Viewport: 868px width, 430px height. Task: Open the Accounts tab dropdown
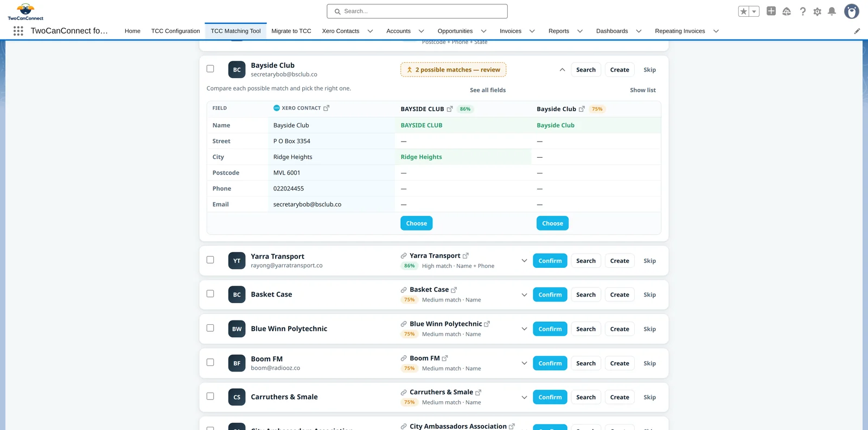tap(422, 31)
